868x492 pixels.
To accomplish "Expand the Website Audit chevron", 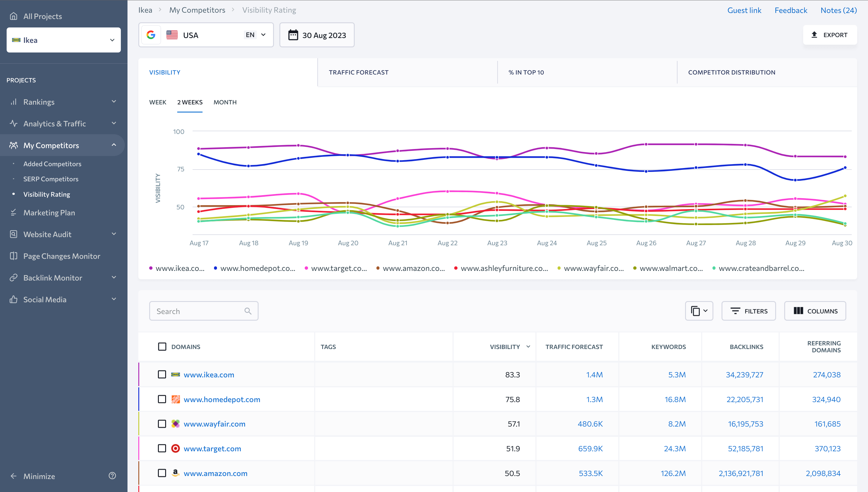I will [114, 234].
